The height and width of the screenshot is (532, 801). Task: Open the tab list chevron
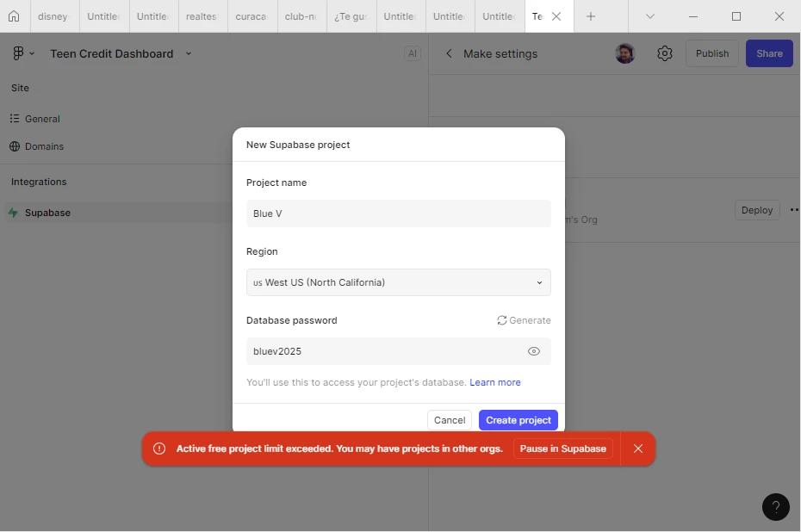pyautogui.click(x=649, y=16)
